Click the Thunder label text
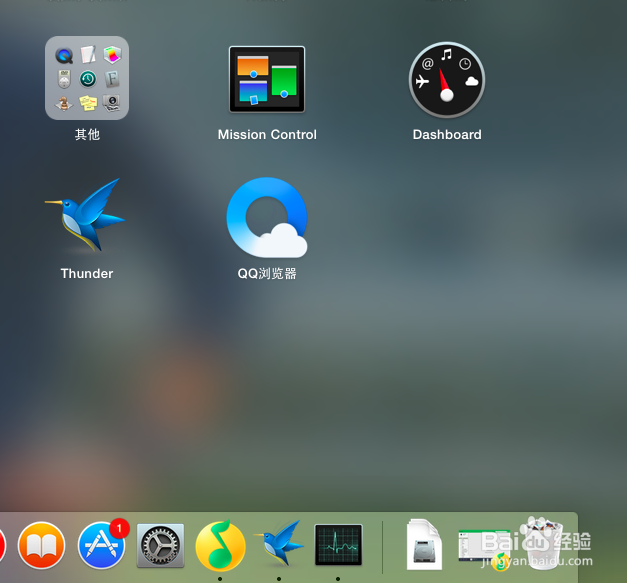Screen dimensions: 627x583 click(87, 274)
